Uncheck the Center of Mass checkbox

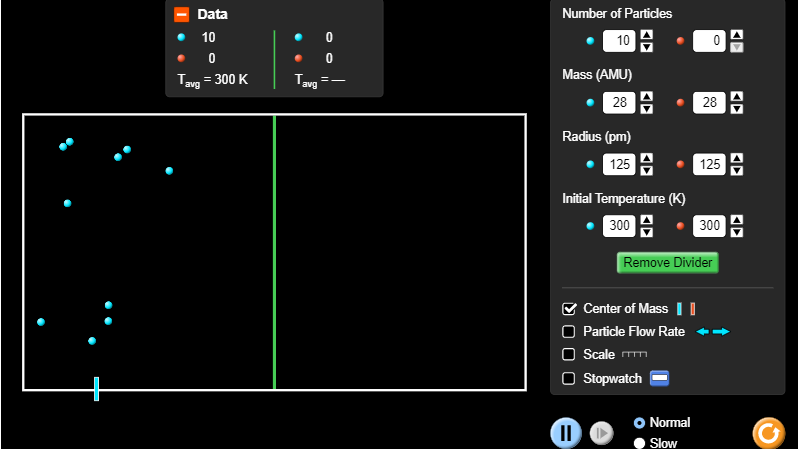[569, 309]
